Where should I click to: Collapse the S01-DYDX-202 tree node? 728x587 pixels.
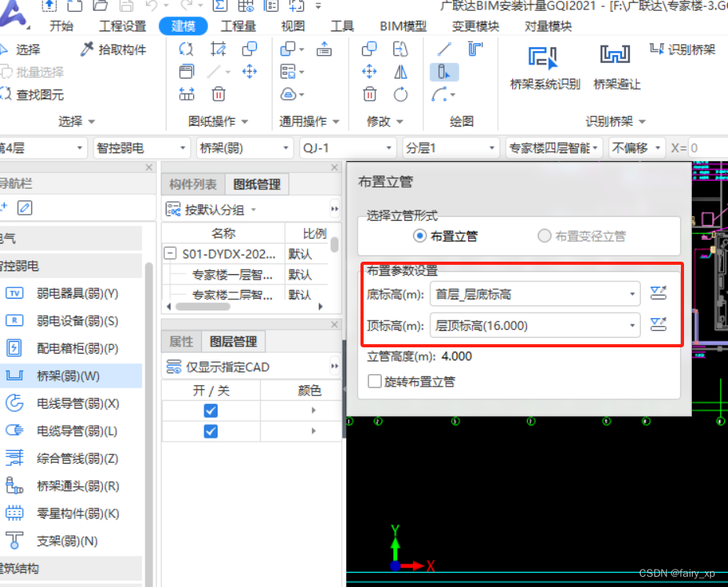(170, 253)
